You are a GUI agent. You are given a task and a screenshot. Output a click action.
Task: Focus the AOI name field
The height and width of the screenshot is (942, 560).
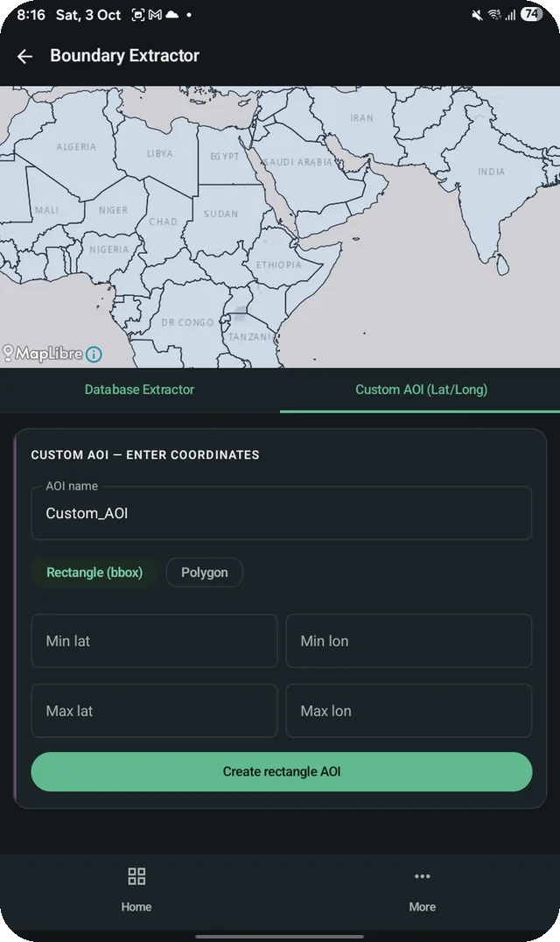click(x=282, y=513)
